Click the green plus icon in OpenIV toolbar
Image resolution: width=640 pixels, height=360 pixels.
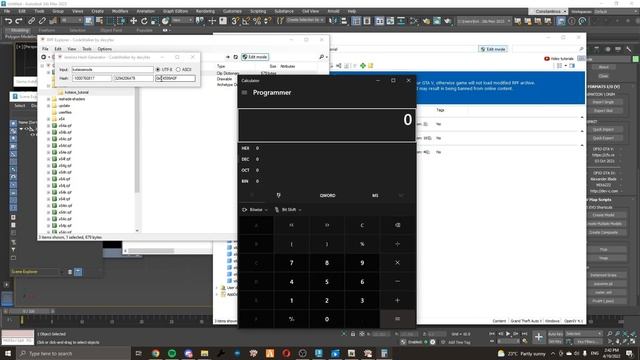[x=362, y=65]
